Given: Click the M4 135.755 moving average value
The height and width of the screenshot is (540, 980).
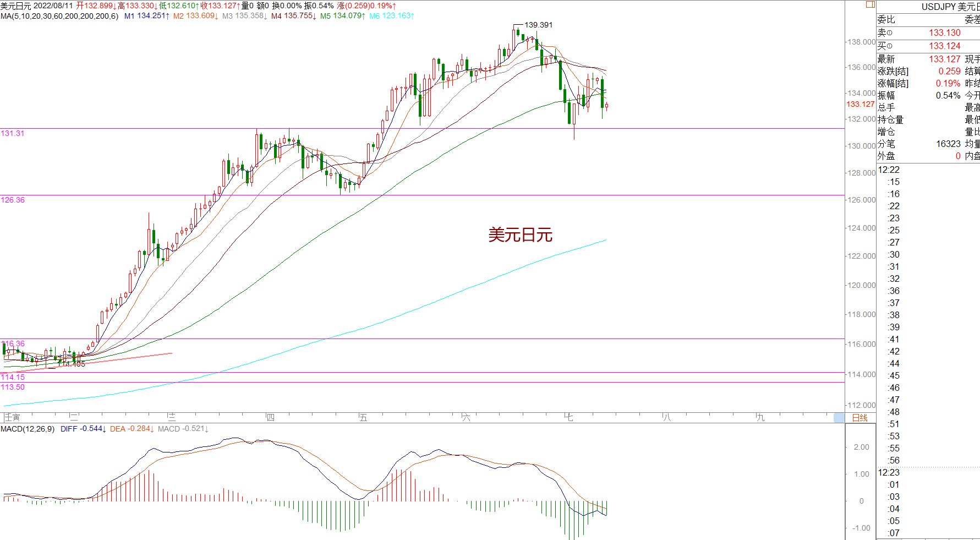Looking at the screenshot, I should coord(294,16).
